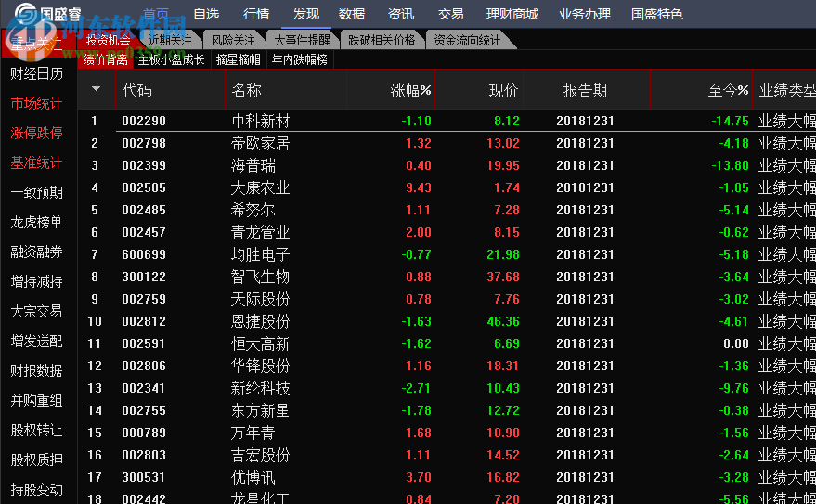Open 业务办理 in top menu

[585, 14]
